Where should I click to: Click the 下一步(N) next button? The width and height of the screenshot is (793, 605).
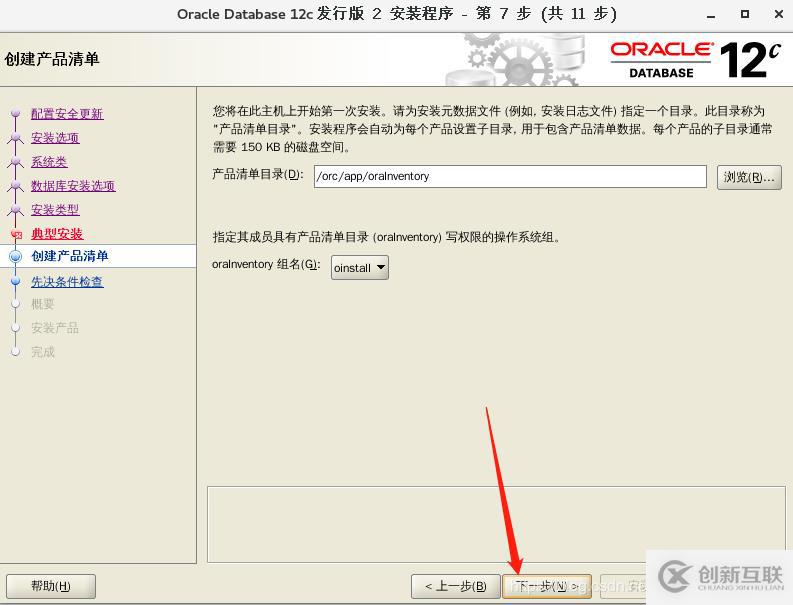547,586
